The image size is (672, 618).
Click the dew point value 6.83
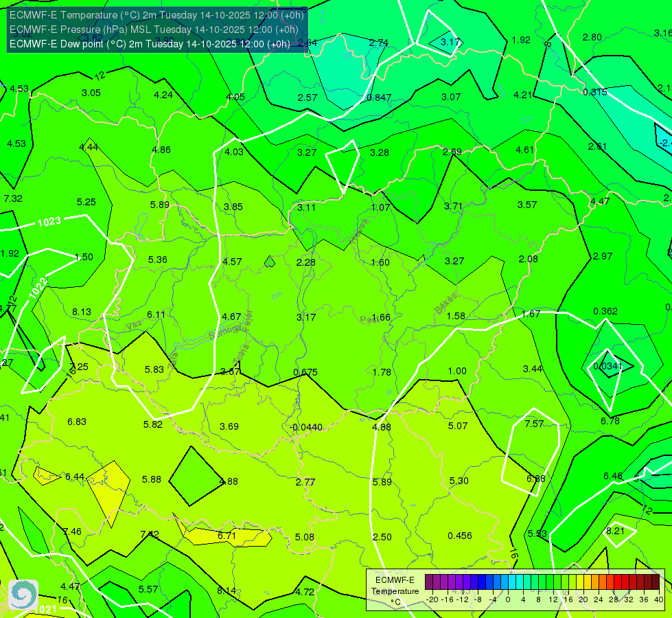(77, 422)
